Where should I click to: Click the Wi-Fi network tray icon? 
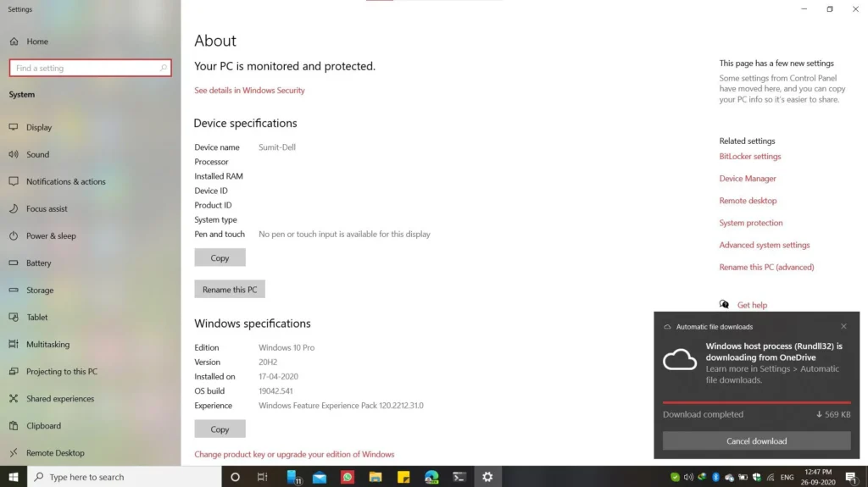[x=771, y=477]
